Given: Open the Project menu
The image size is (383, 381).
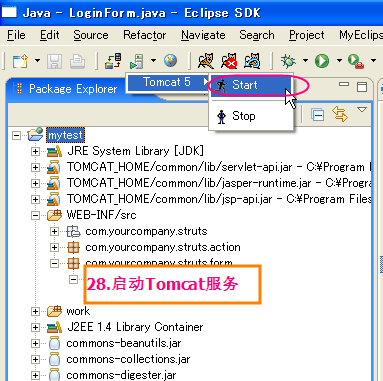Looking at the screenshot, I should [x=306, y=35].
